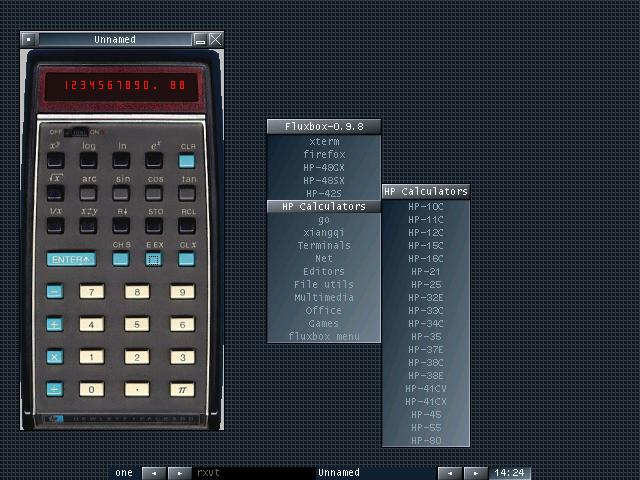Viewport: 640px width, 480px height.
Task: Select HP-10C in the HP Calculators submenu
Action: pyautogui.click(x=426, y=207)
